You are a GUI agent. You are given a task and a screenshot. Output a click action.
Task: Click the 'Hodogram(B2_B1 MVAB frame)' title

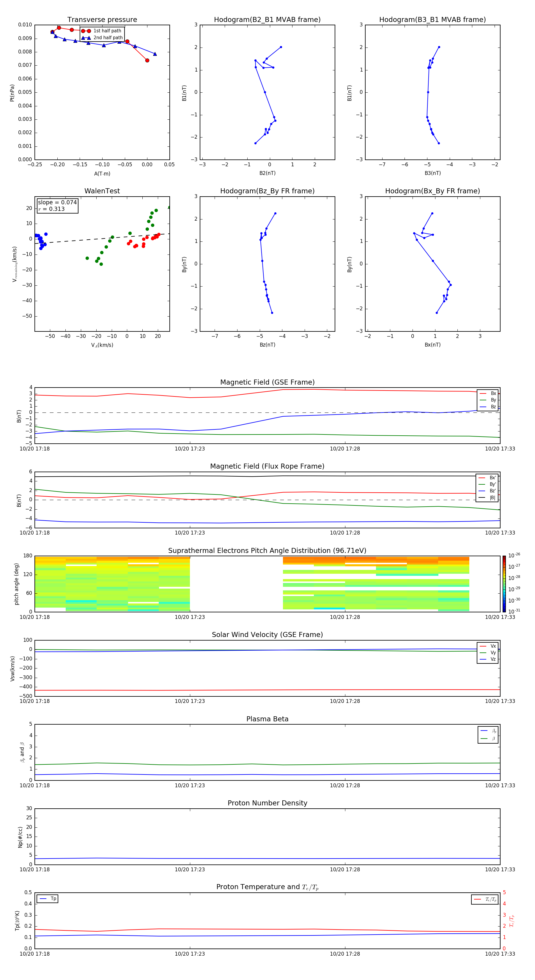click(267, 20)
